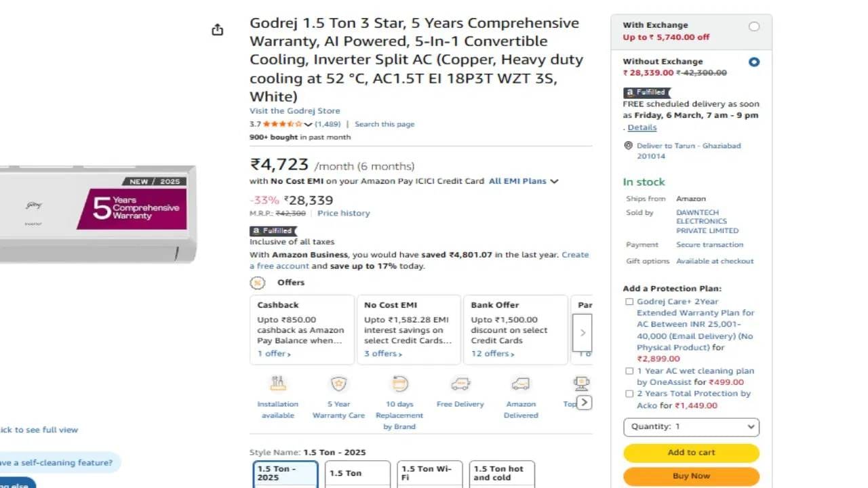Open the Godrej Store page link
Image resolution: width=868 pixels, height=488 pixels.
point(294,110)
